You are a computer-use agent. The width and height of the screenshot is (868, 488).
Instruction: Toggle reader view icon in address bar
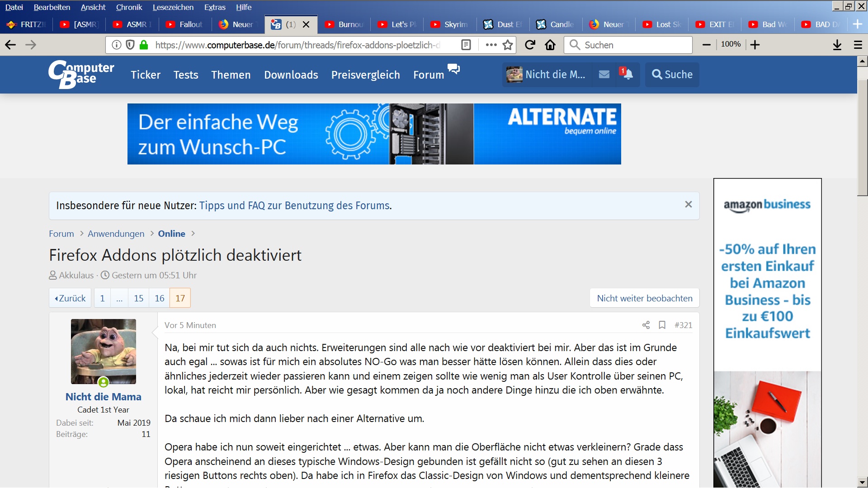[x=466, y=45]
